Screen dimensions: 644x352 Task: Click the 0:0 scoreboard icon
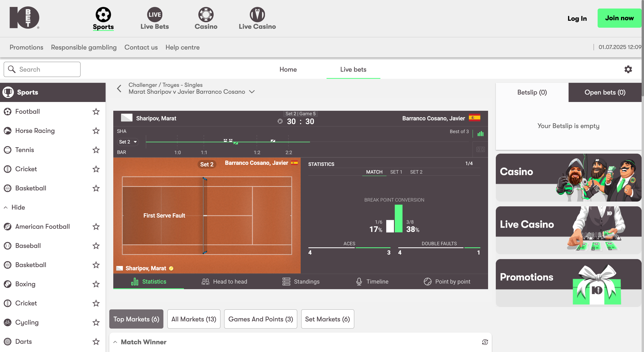pos(481,149)
